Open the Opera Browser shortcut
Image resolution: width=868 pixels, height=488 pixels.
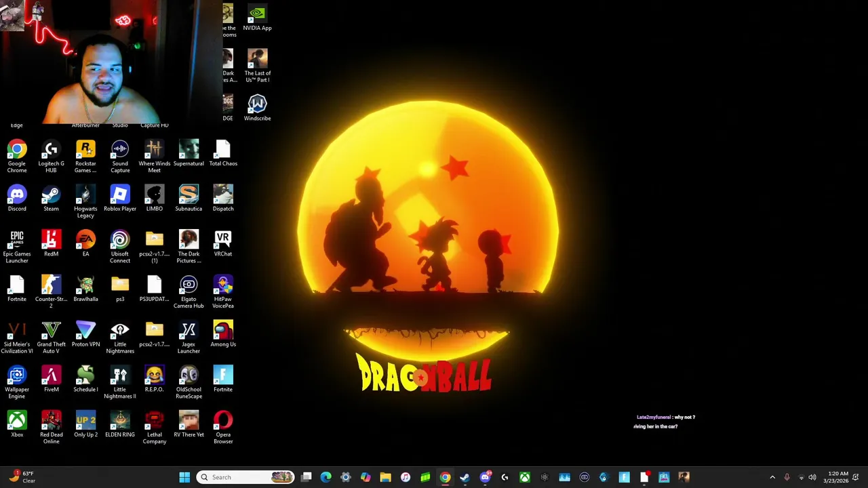point(223,428)
